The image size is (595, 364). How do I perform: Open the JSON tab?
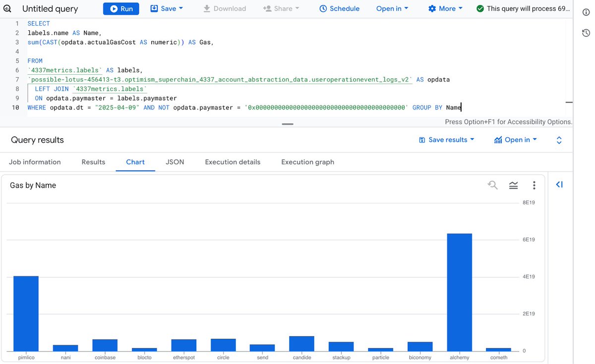click(x=175, y=162)
